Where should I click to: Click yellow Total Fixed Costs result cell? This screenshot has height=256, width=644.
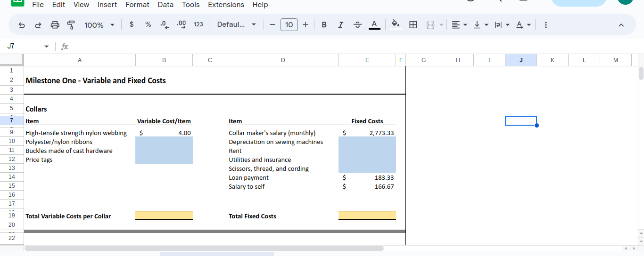tap(367, 216)
